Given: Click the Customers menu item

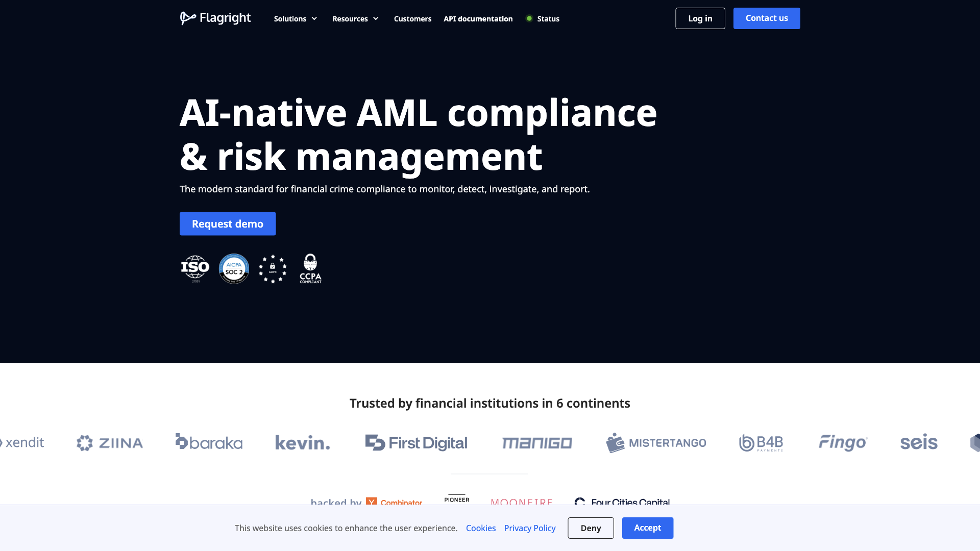Looking at the screenshot, I should [x=412, y=18].
